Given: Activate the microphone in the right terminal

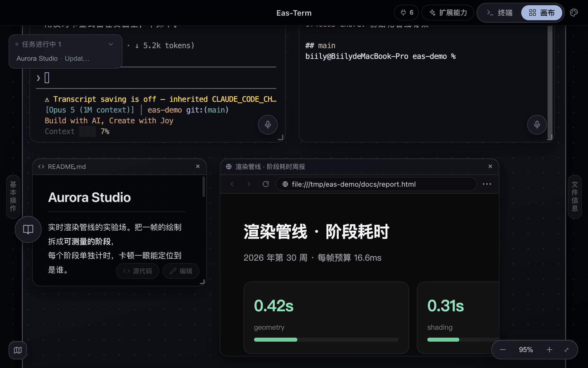Looking at the screenshot, I should (x=537, y=125).
